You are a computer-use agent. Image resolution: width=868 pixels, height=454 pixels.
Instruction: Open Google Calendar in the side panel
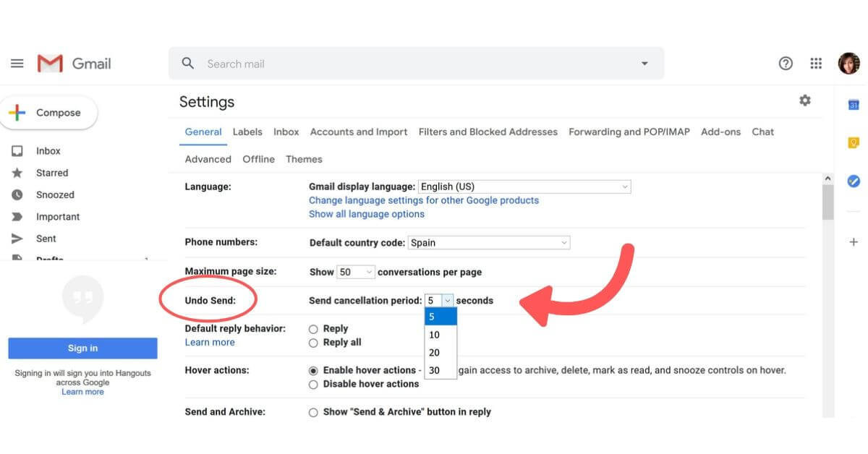tap(854, 105)
